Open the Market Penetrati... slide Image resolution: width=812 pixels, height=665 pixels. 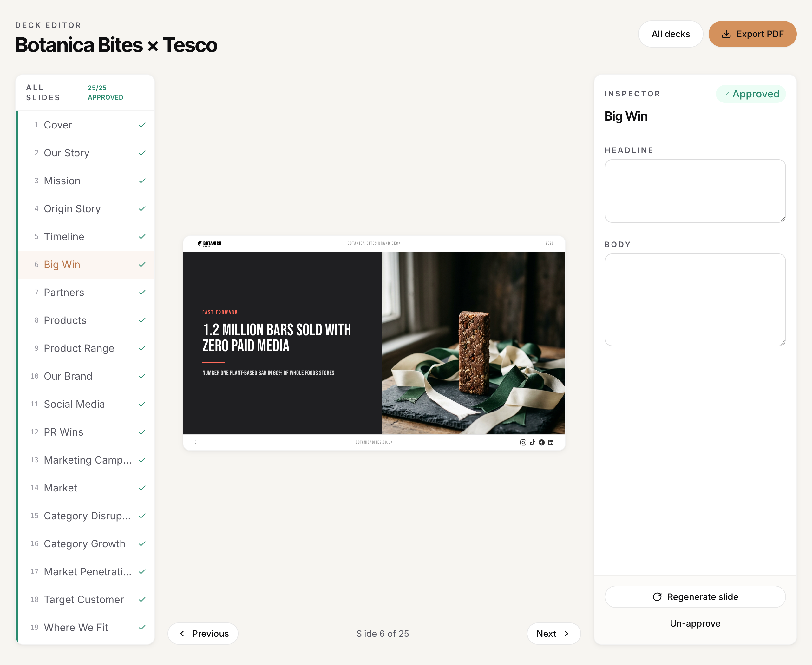click(x=86, y=572)
